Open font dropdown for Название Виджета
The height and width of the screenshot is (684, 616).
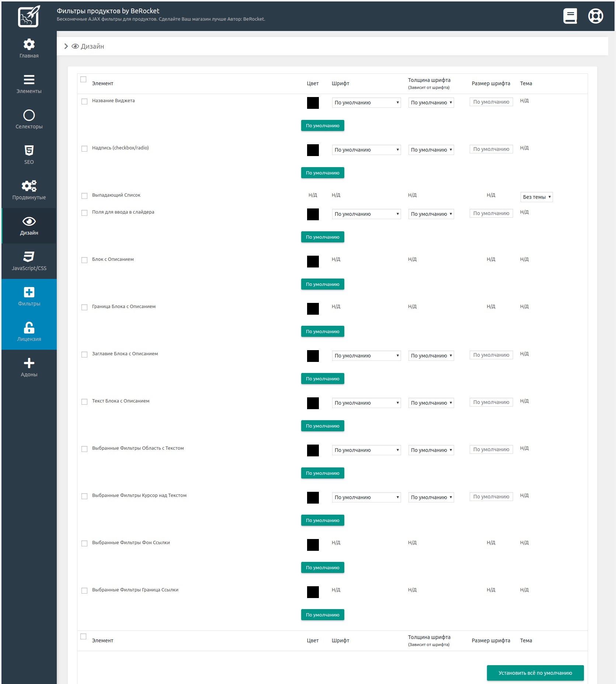click(x=366, y=103)
